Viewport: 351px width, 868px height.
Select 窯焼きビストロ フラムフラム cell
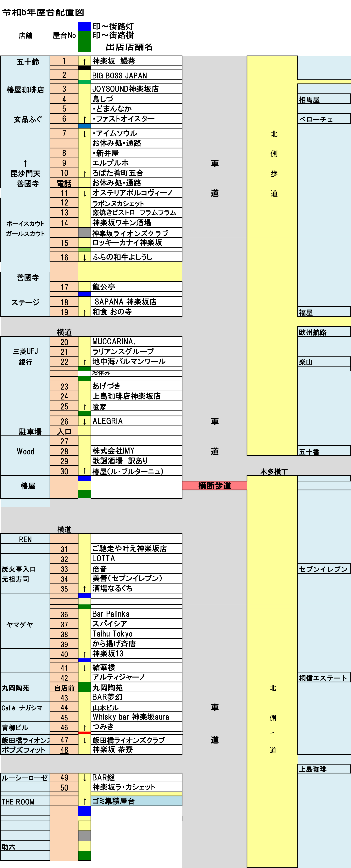(136, 213)
